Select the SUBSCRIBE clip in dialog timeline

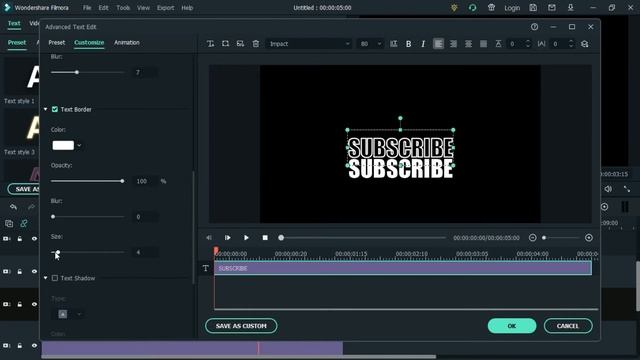click(403, 268)
